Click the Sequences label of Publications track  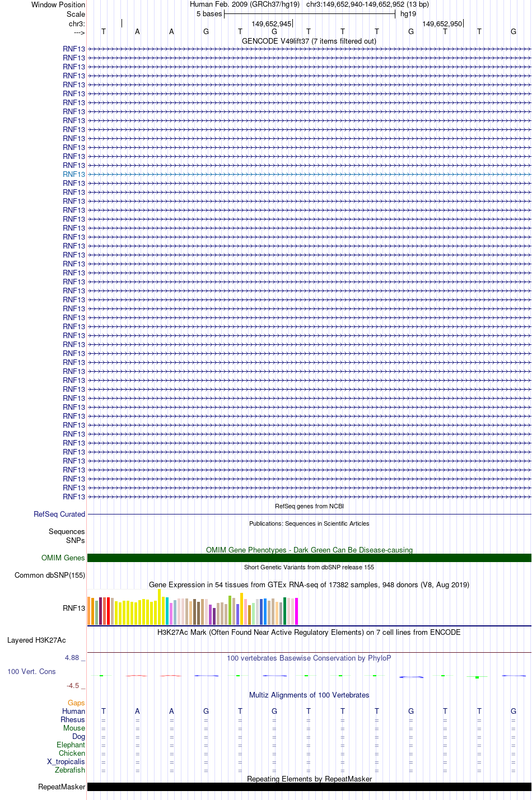[x=67, y=531]
